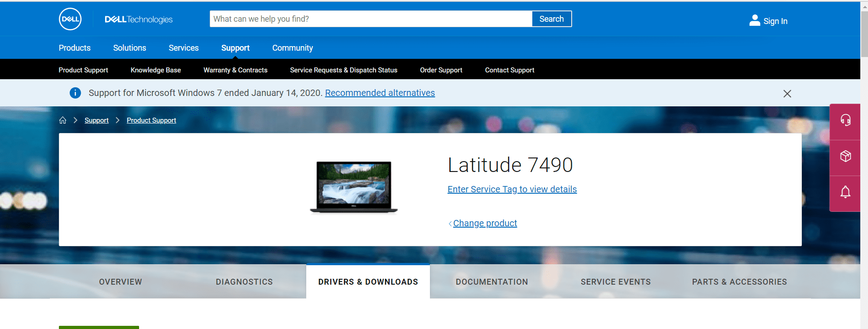This screenshot has height=329, width=868.
Task: Select the Drivers & Downloads tab
Action: [368, 282]
